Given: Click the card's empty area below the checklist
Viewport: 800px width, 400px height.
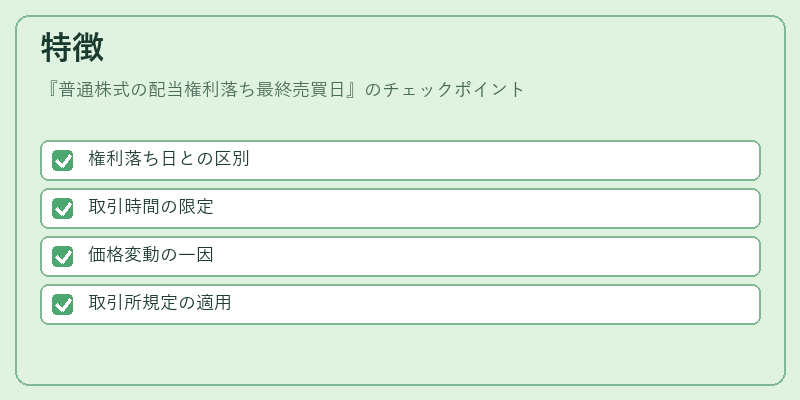Looking at the screenshot, I should click(400, 353).
